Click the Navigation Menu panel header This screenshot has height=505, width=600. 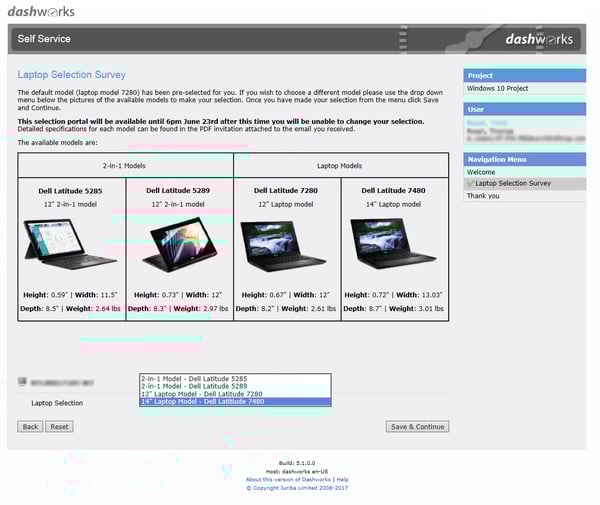525,159
